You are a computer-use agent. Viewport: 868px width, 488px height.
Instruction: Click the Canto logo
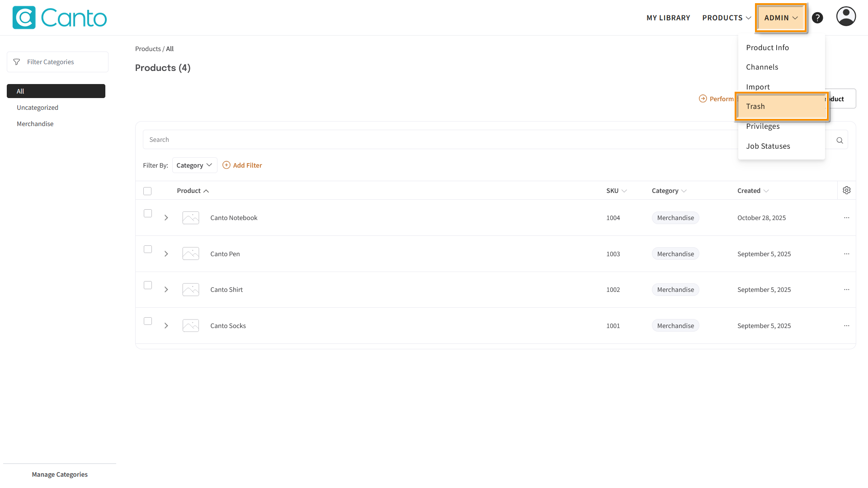click(x=60, y=18)
